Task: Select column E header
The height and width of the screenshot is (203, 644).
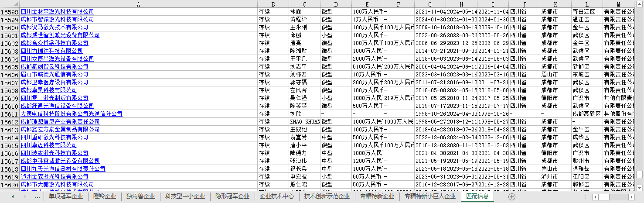Action: pyautogui.click(x=367, y=4)
